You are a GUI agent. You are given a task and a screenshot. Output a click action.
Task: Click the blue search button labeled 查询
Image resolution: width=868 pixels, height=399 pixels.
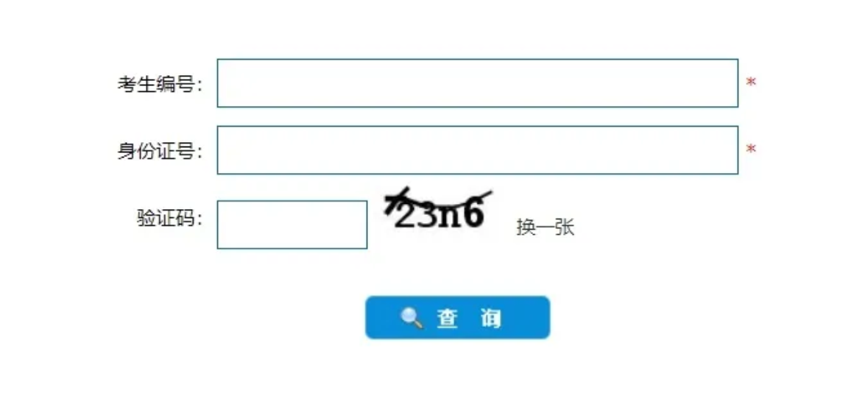coord(458,317)
